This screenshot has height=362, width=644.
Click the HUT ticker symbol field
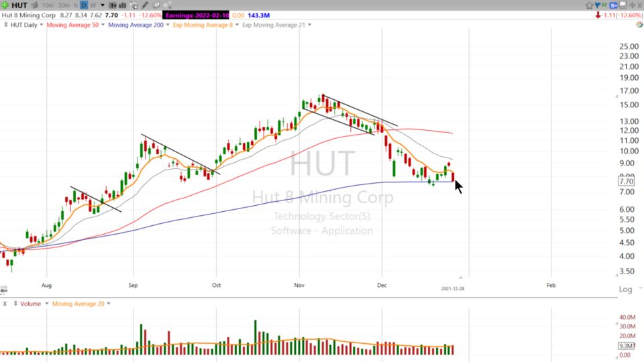[19, 5]
